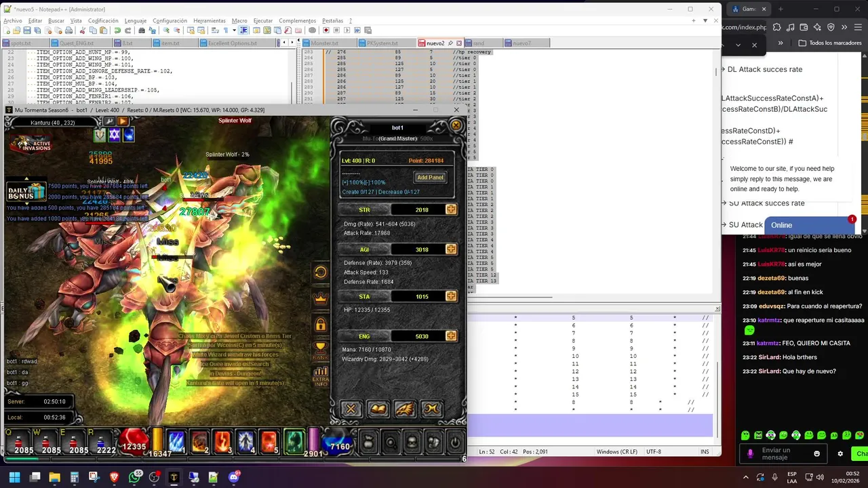The image size is (868, 488).
Task: Click the padlock side button
Action: pyautogui.click(x=320, y=324)
